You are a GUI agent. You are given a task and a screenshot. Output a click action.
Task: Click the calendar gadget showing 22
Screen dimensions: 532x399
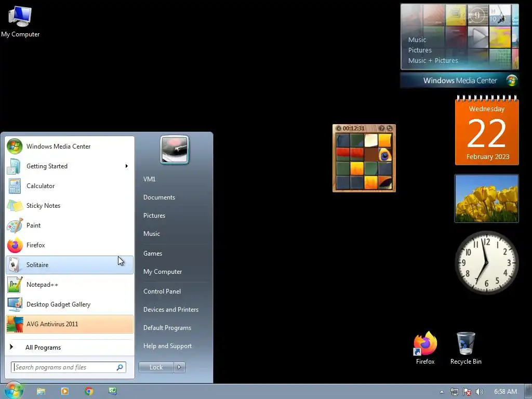pos(487,130)
